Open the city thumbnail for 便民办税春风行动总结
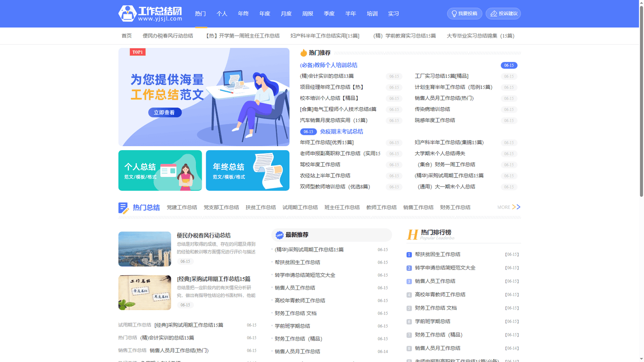Viewport: 644px width, 362px height. click(x=144, y=249)
